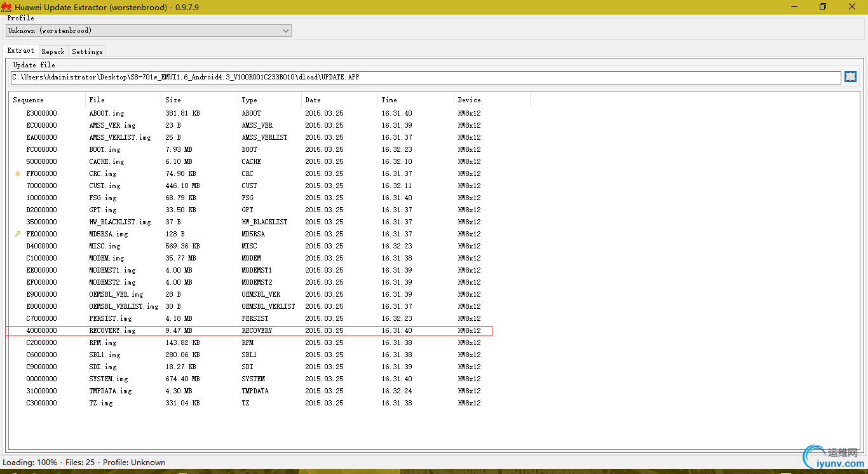Click the 674.40 MB size cell
The image size is (868, 474).
click(182, 379)
